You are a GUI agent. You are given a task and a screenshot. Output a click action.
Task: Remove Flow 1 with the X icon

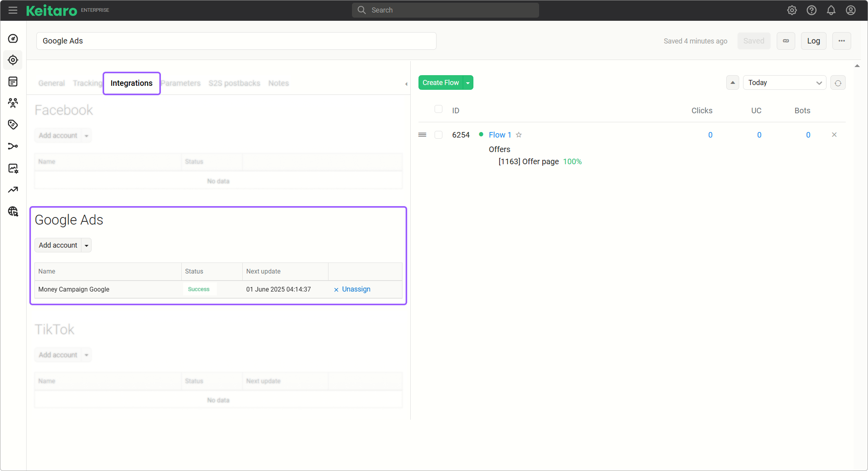click(x=834, y=135)
